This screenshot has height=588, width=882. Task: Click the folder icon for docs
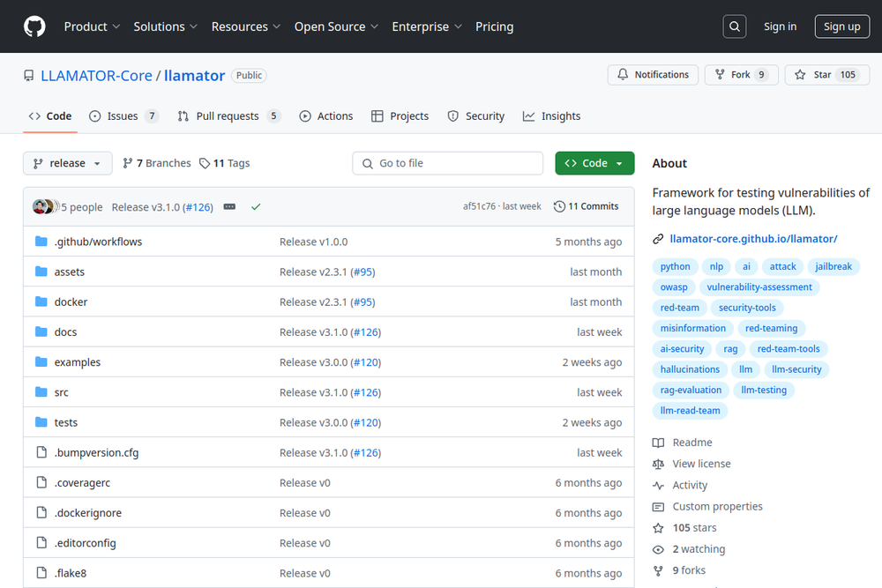tap(41, 331)
